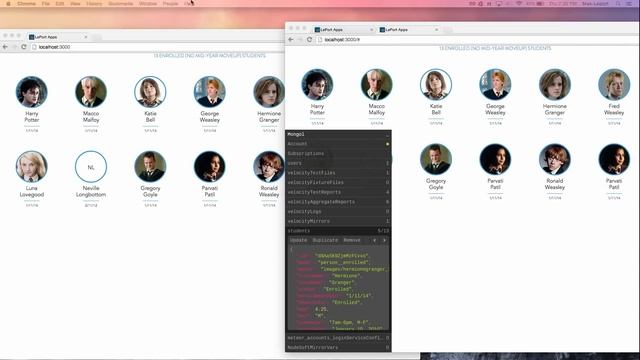Select Parvati Patil's photo in the left window
The height and width of the screenshot is (360, 640).
[209, 167]
